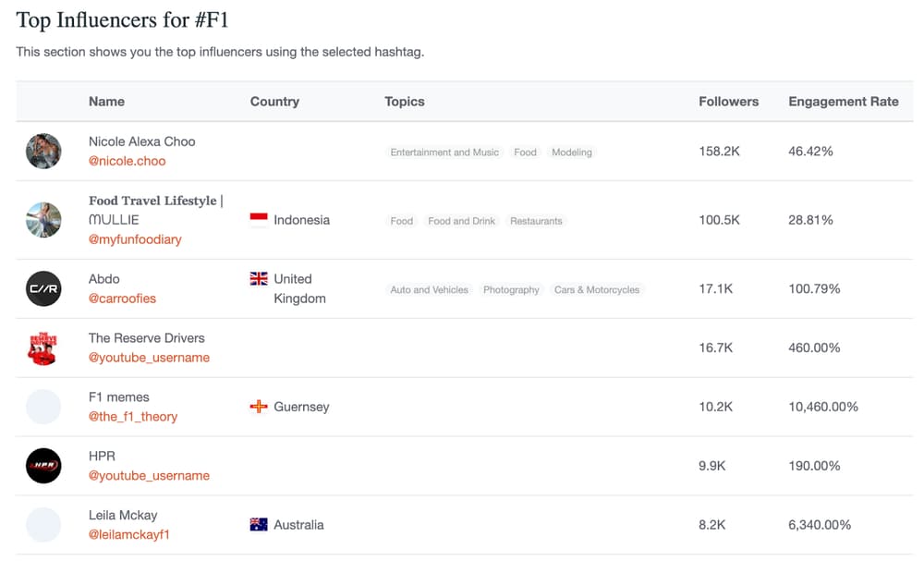Select the Food Travel Lifestyle avatar photo
This screenshot has height=561, width=924.
(43, 220)
